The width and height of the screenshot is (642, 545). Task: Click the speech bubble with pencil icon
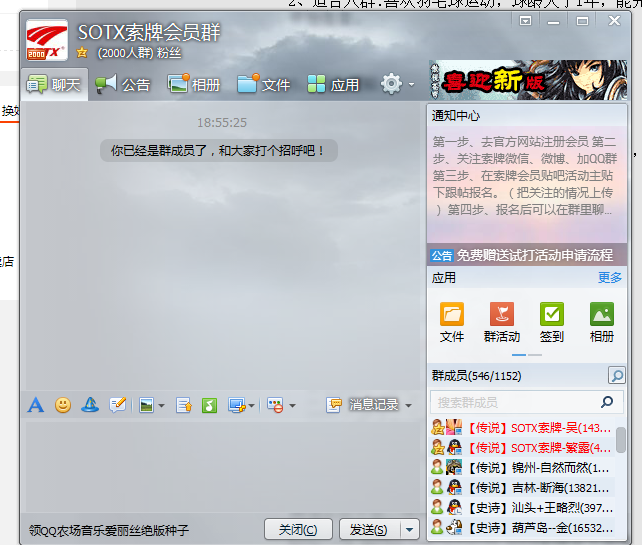click(118, 405)
